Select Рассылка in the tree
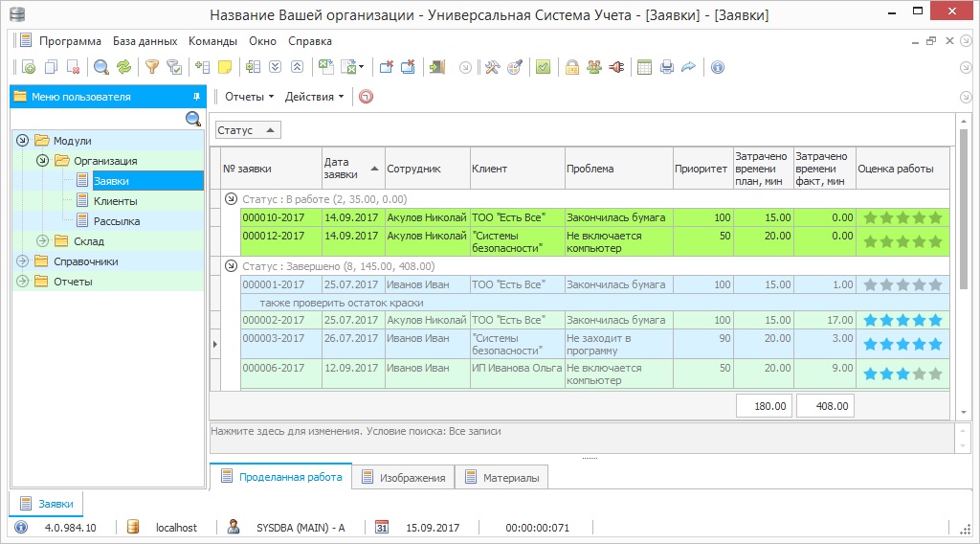Image resolution: width=980 pixels, height=544 pixels. 117,221
